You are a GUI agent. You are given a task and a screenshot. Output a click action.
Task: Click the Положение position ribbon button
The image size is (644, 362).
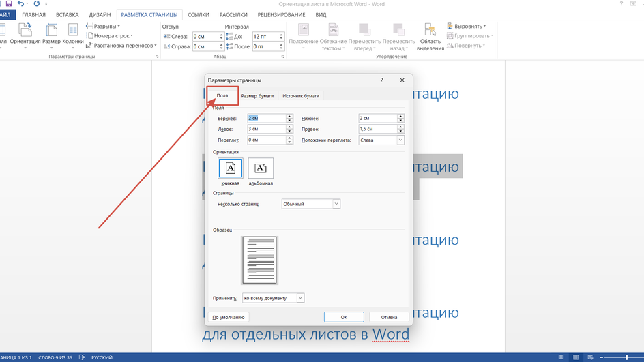coord(303,37)
